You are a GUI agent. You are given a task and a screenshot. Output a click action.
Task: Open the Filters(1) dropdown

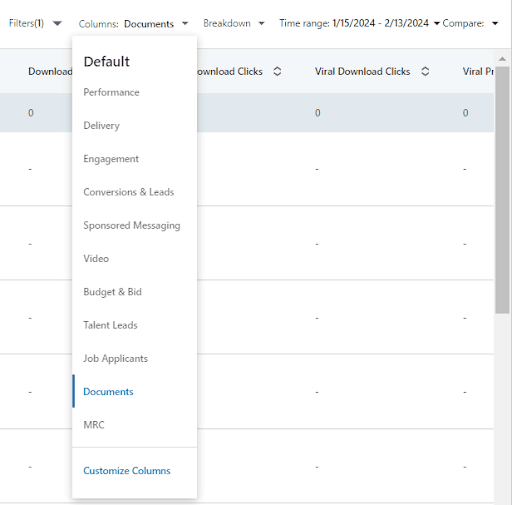pyautogui.click(x=35, y=23)
